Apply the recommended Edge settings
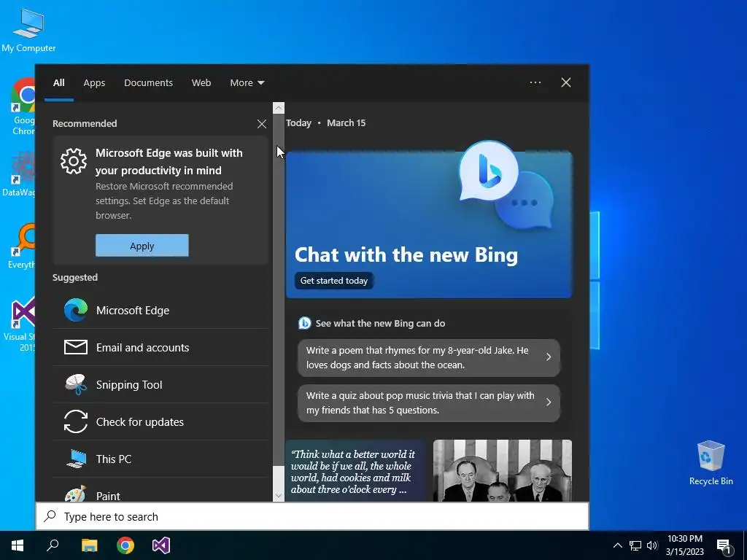The image size is (747, 560). tap(142, 246)
